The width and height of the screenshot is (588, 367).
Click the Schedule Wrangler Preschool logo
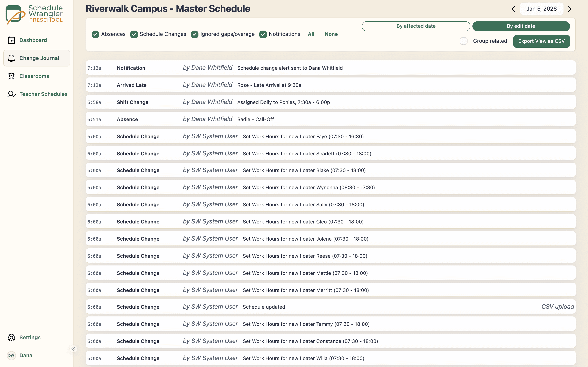[x=34, y=14]
